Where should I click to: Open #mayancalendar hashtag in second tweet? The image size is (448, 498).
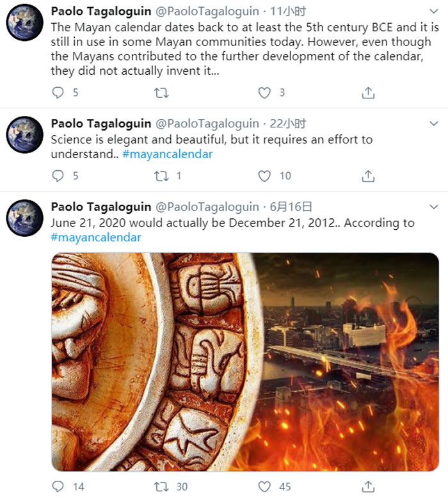[167, 154]
